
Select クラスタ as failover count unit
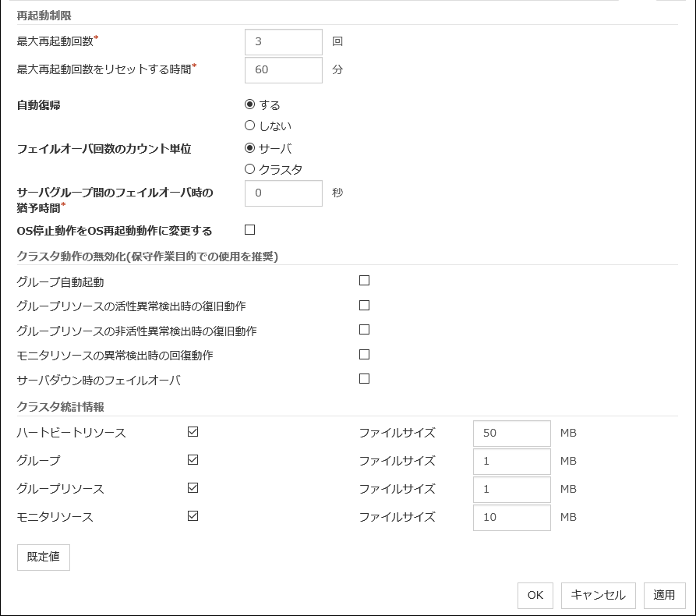pos(250,169)
